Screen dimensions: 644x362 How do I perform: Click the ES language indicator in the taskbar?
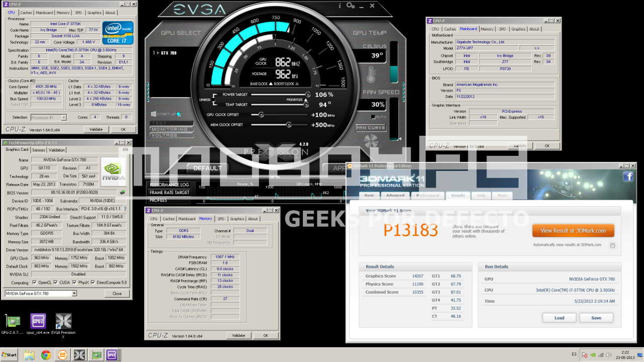pos(574,354)
